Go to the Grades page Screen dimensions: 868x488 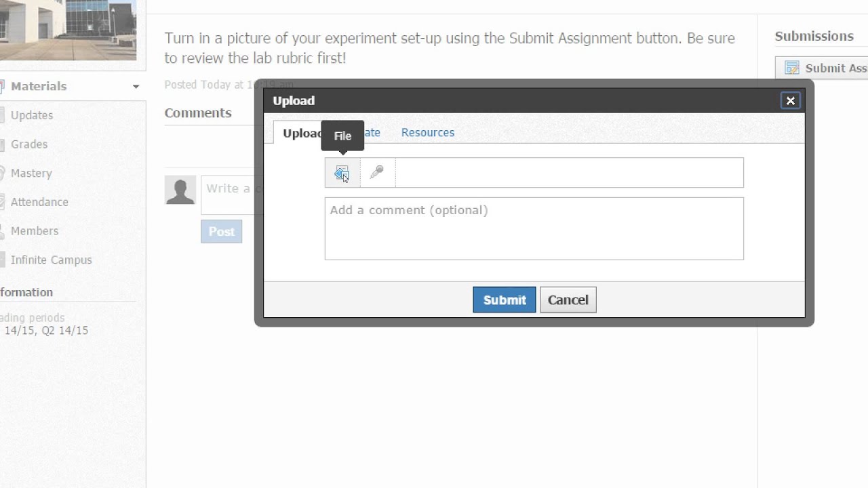29,144
